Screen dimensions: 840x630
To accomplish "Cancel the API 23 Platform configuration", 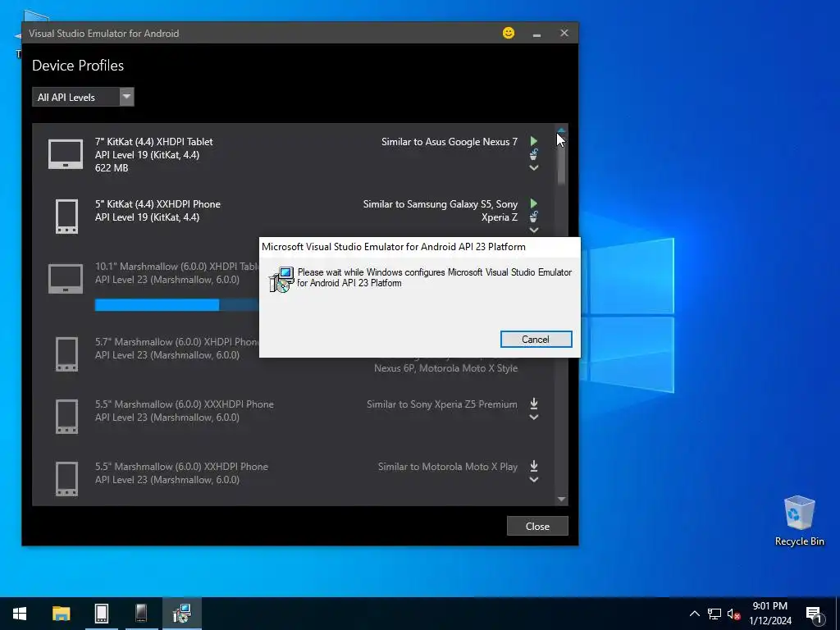I will [x=536, y=339].
